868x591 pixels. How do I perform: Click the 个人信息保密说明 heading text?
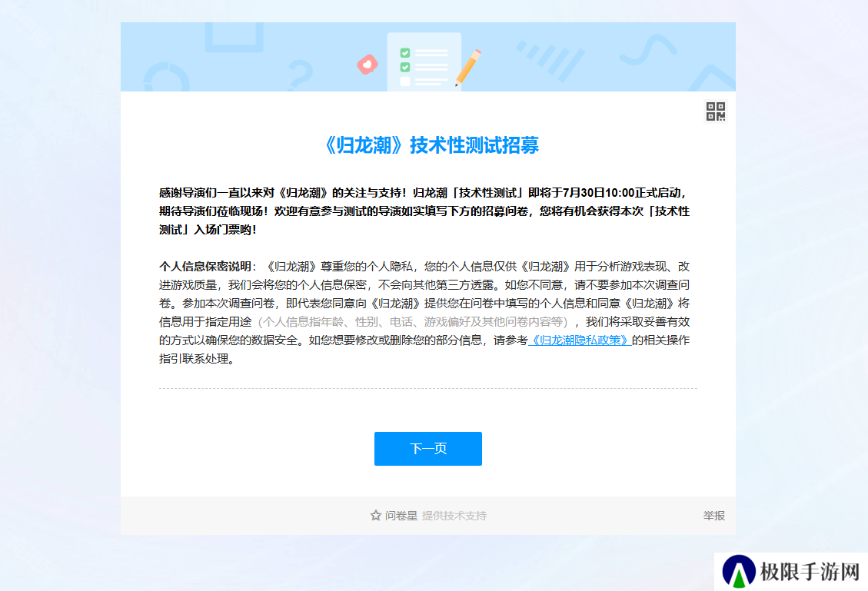tap(205, 267)
